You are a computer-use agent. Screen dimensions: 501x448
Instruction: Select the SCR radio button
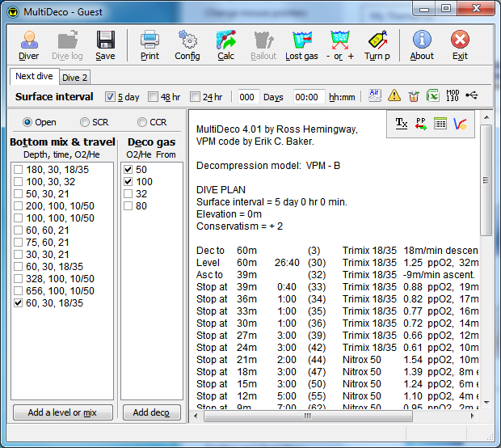85,122
